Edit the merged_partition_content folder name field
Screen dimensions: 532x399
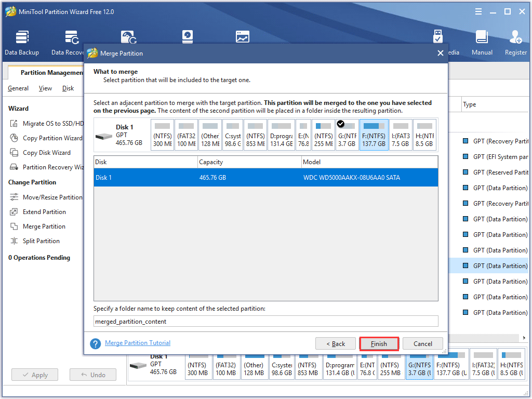coord(265,321)
